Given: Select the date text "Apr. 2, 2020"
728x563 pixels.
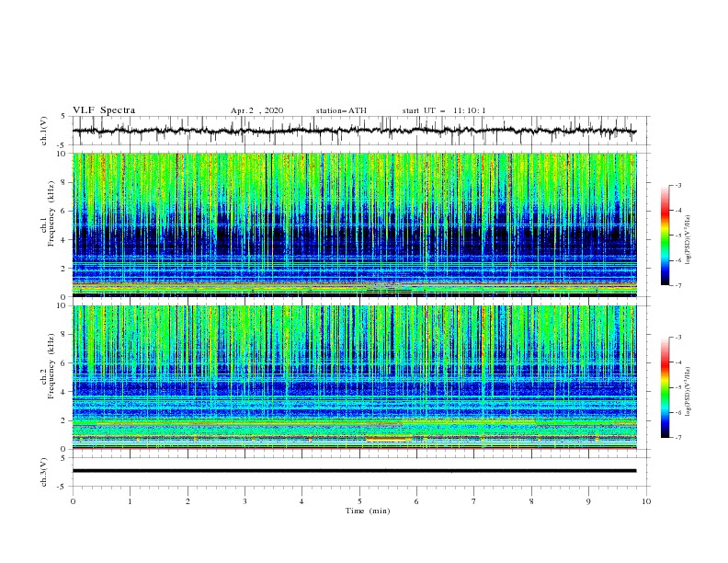Looking at the screenshot, I should tap(256, 110).
